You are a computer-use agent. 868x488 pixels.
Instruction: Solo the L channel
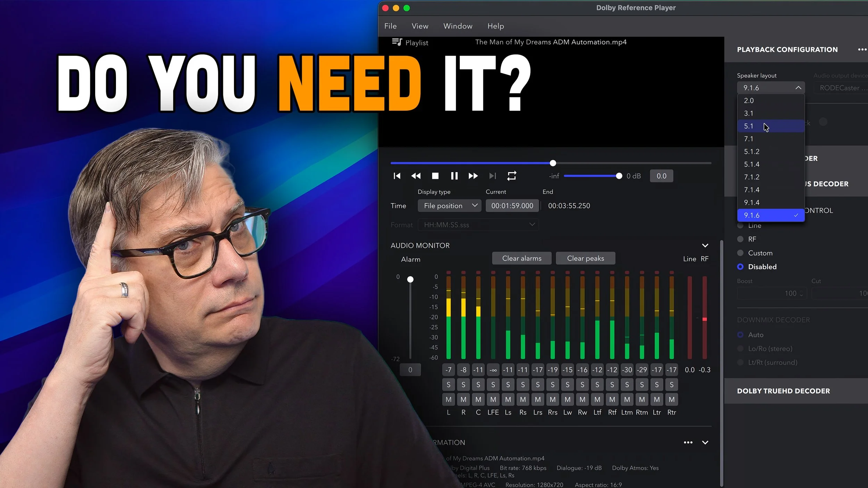449,385
